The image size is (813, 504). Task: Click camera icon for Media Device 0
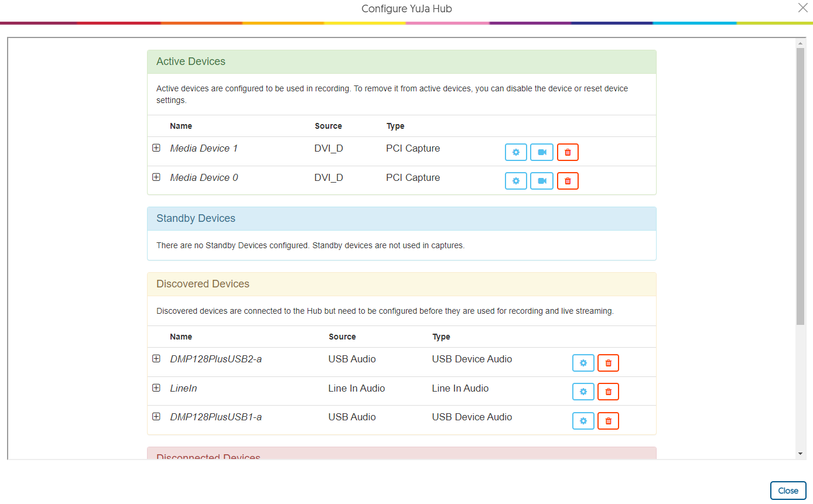coord(542,181)
